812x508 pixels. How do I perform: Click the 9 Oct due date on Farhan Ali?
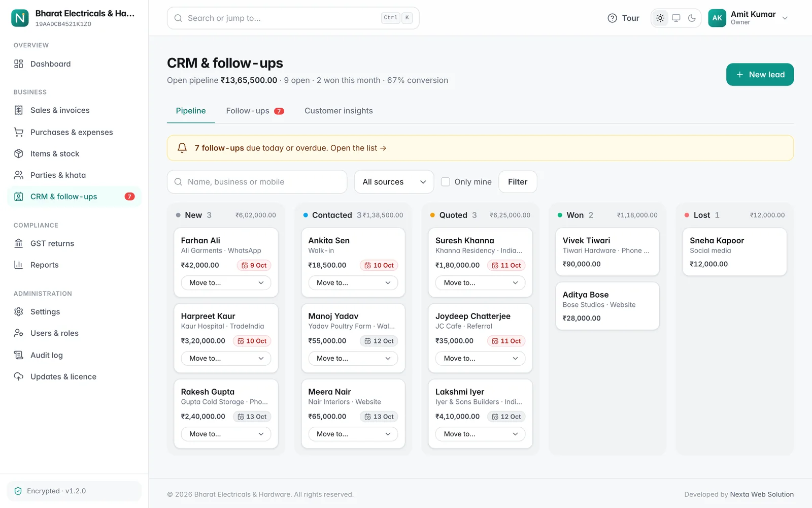point(254,265)
